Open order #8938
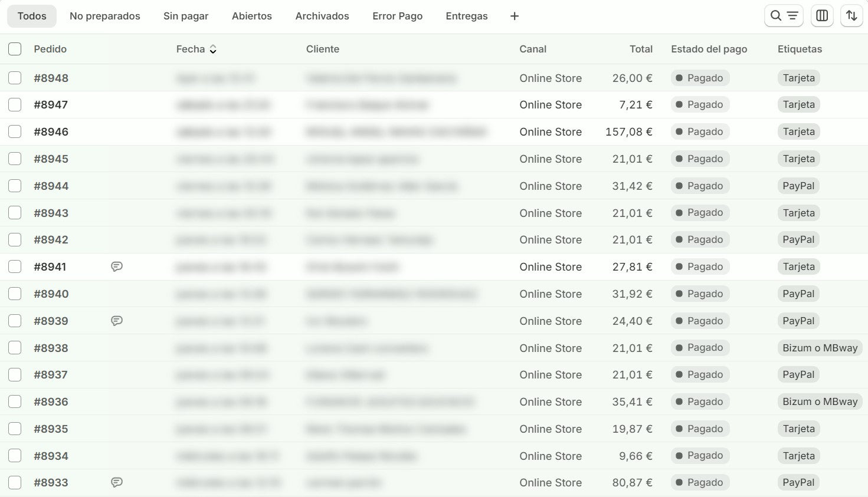The width and height of the screenshot is (868, 497). [51, 348]
